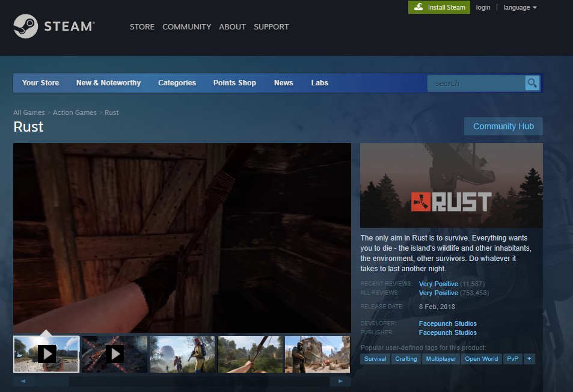The image size is (573, 392).
Task: Open the Your Store tab
Action: tap(40, 83)
